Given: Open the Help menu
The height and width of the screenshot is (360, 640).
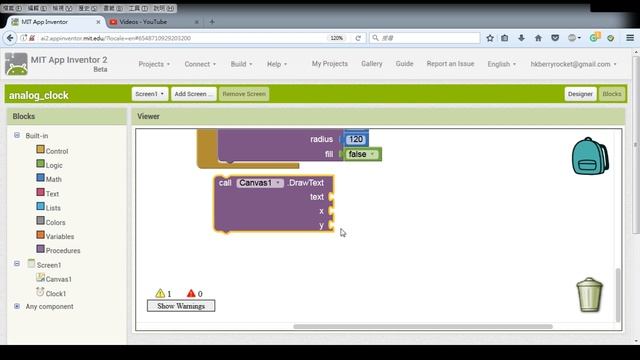Looking at the screenshot, I should tap(277, 64).
